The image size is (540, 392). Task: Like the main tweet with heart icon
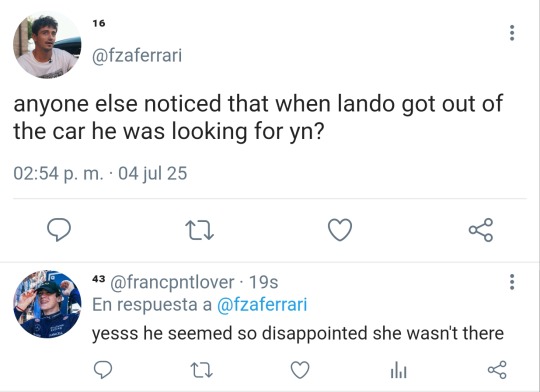(340, 230)
